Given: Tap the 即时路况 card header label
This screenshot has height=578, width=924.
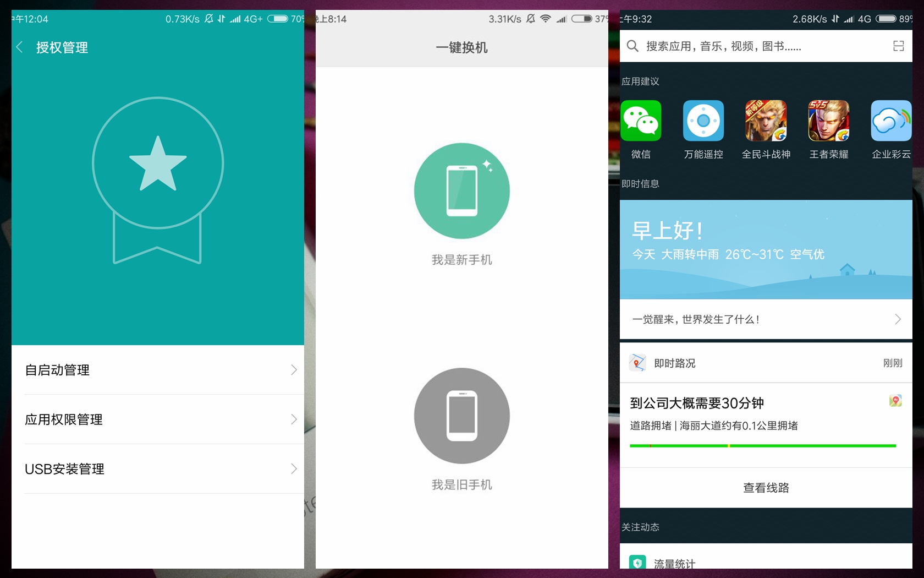Looking at the screenshot, I should click(675, 363).
